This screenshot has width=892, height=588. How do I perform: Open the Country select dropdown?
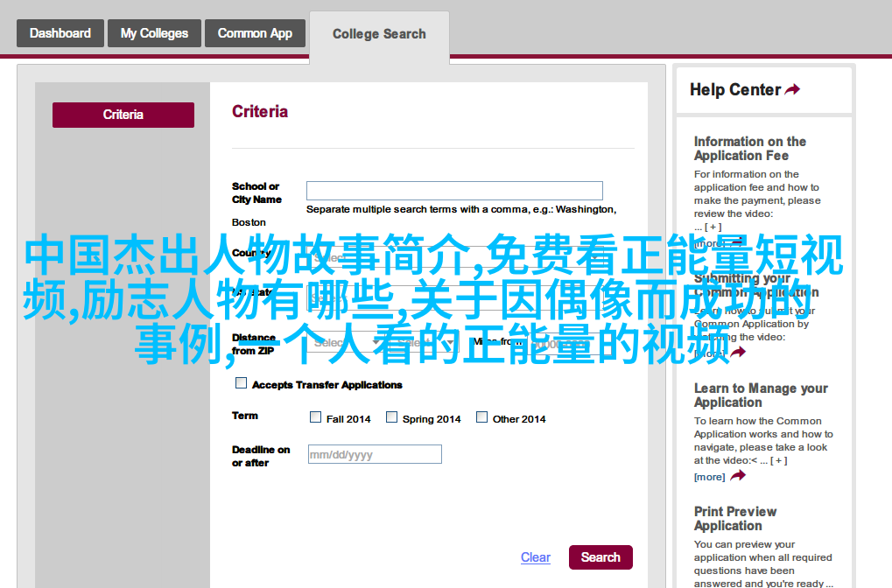[x=455, y=257]
